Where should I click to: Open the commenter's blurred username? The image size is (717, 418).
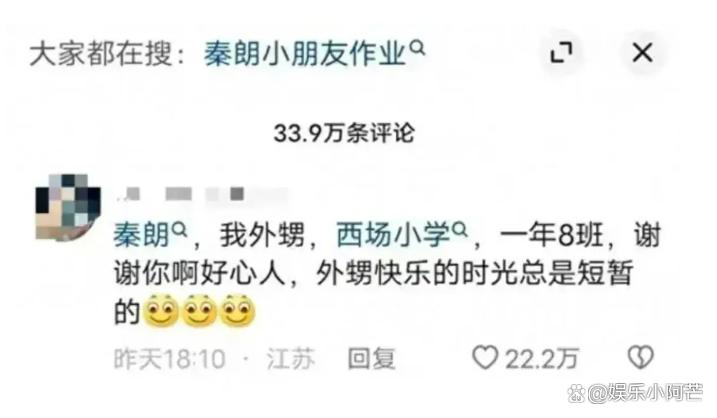(201, 194)
